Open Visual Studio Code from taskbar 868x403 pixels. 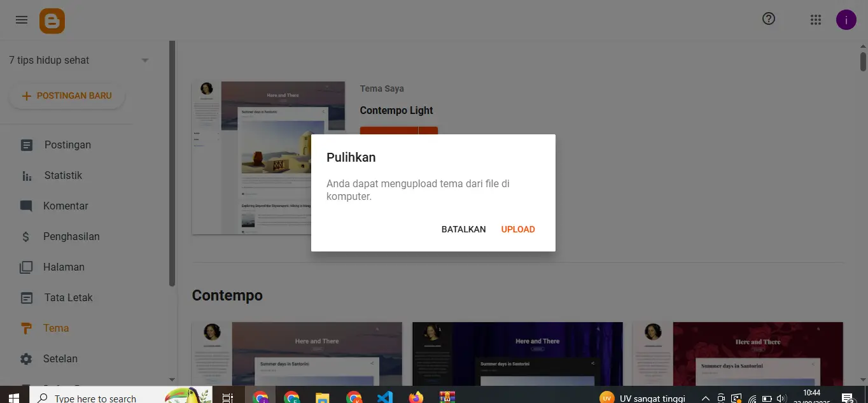[x=385, y=397]
